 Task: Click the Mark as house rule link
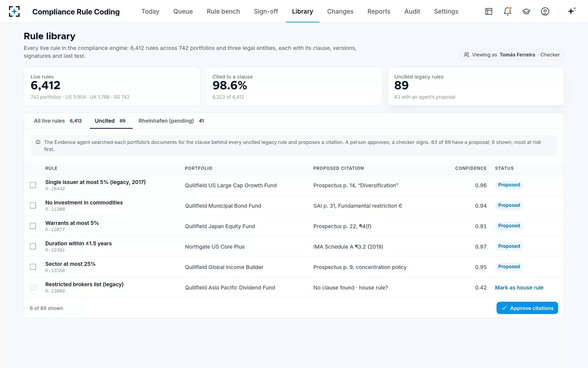click(x=519, y=287)
